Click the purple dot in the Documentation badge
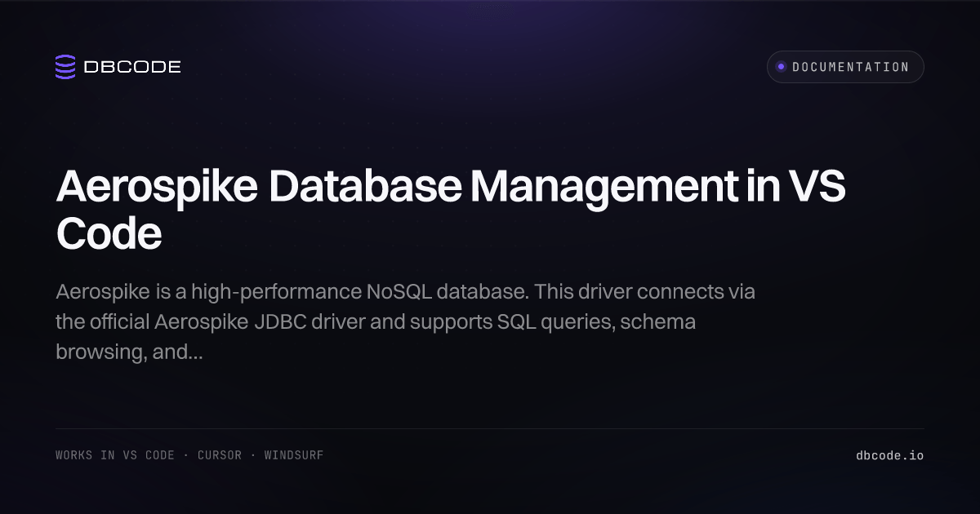This screenshot has width=980, height=514. point(781,67)
